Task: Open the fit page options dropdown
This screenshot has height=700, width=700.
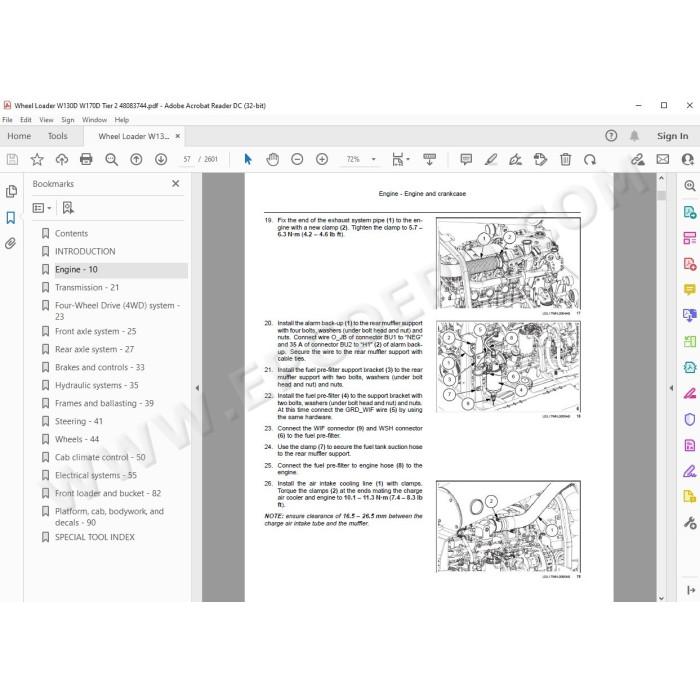Action: 400,159
